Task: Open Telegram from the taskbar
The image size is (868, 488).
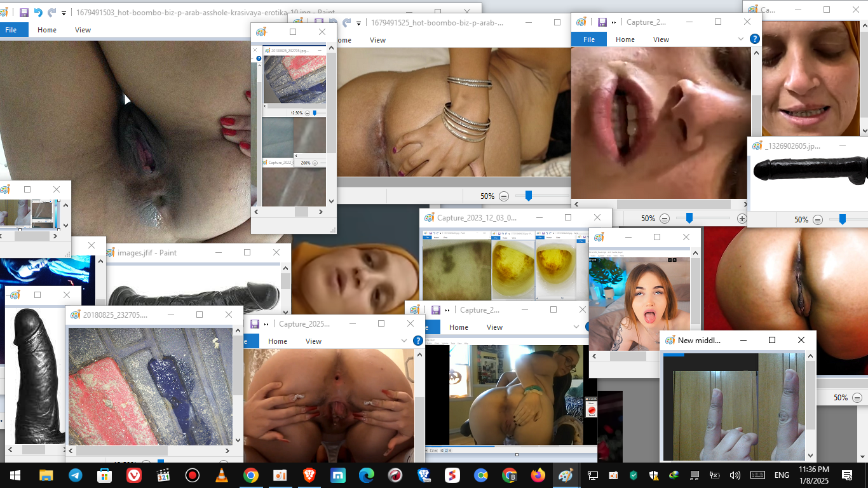Action: (x=77, y=475)
